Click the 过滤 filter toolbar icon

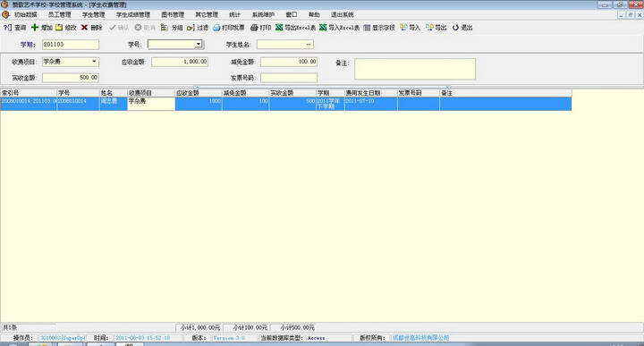[x=191, y=28]
